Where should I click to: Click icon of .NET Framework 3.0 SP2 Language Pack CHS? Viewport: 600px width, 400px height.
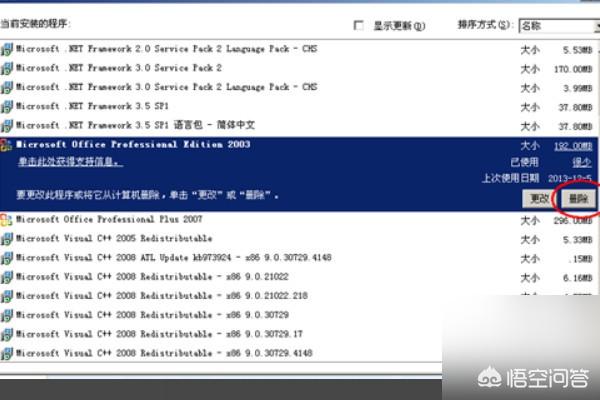click(x=7, y=88)
